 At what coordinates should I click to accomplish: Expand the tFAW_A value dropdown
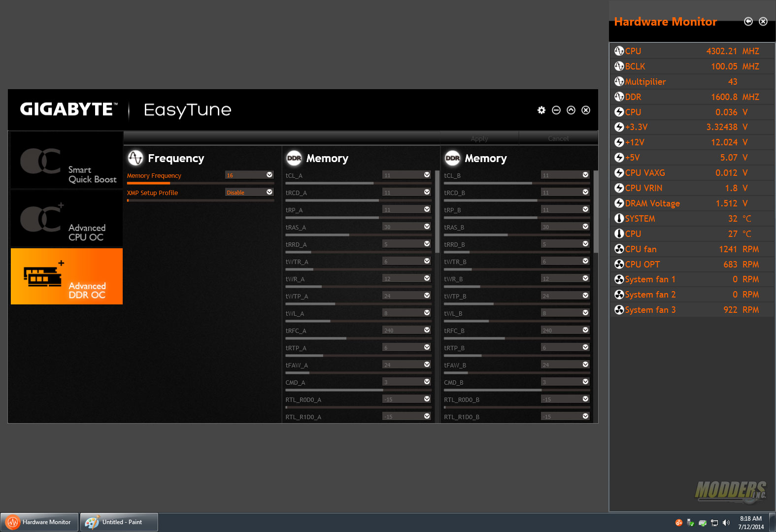tap(407, 365)
